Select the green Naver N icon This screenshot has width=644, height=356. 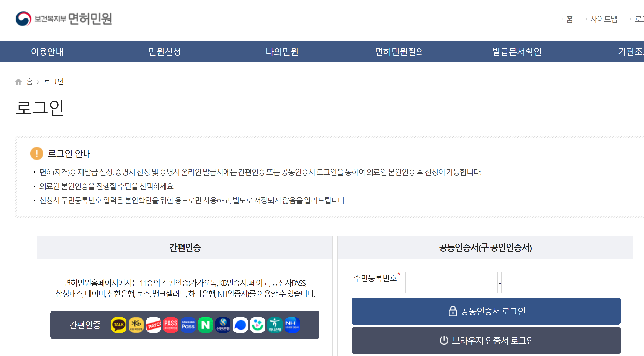pyautogui.click(x=206, y=325)
